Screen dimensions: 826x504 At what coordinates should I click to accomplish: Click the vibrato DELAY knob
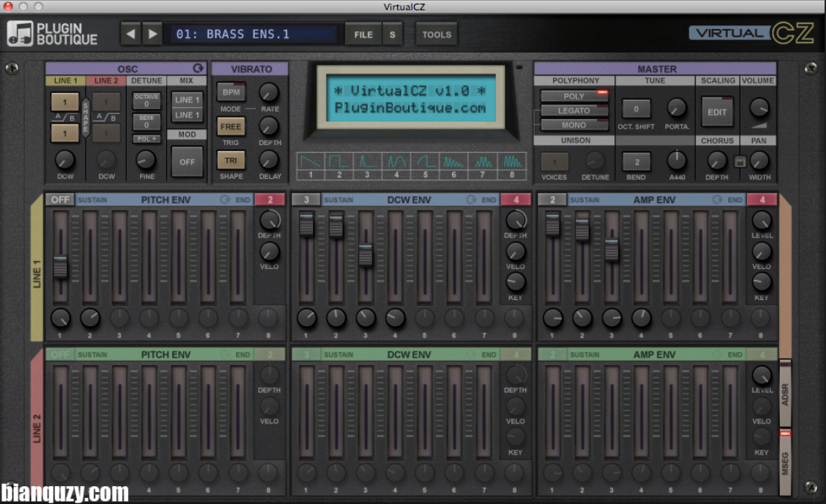(x=269, y=159)
